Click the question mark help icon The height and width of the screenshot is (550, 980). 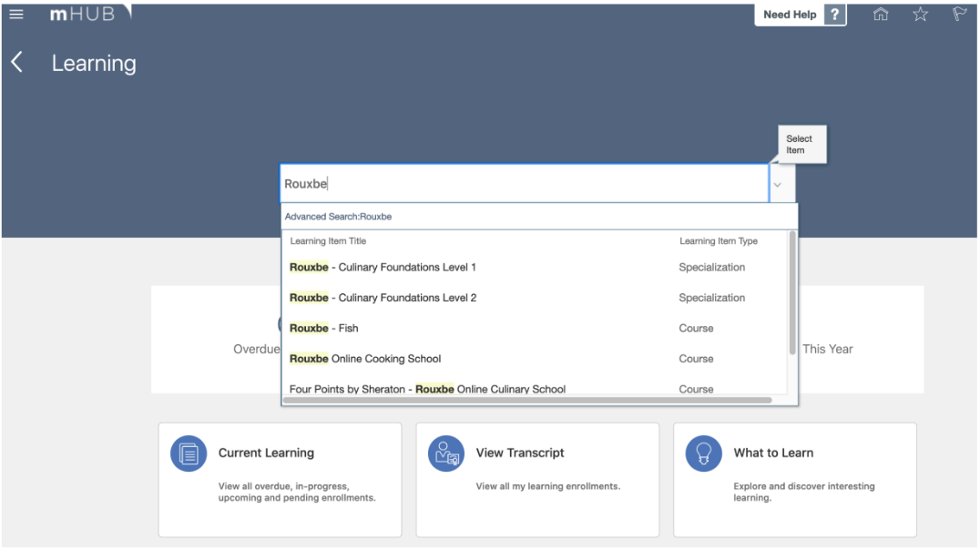834,15
